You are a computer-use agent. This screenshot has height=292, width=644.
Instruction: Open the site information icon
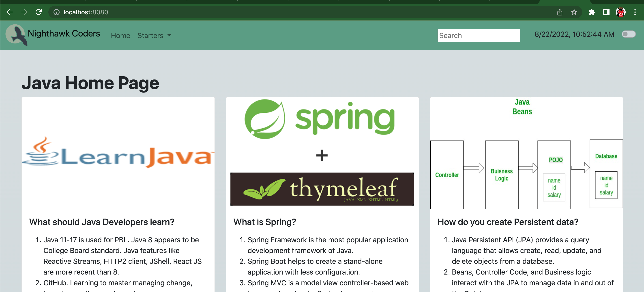click(x=57, y=12)
